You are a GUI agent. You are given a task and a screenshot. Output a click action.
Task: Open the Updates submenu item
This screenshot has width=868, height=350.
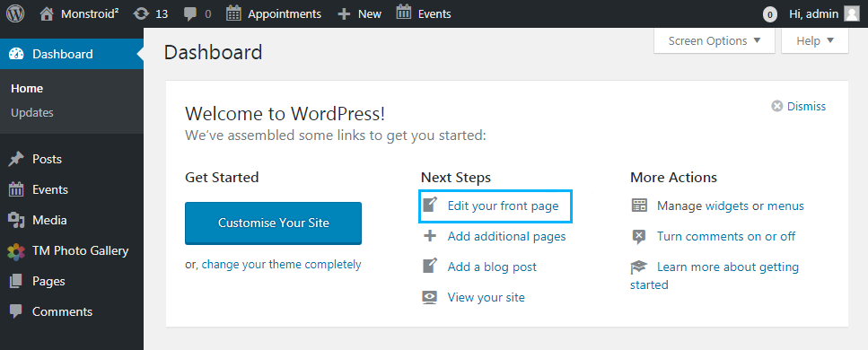32,112
